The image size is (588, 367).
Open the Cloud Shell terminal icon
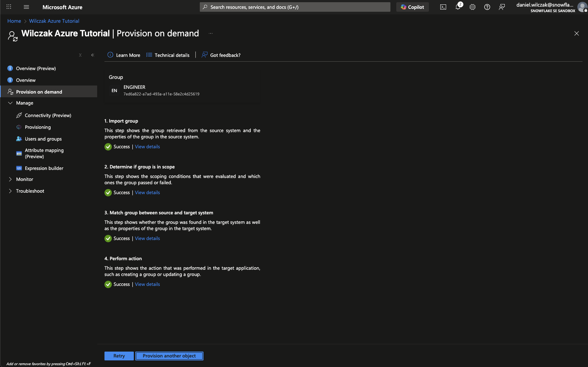[x=443, y=7]
